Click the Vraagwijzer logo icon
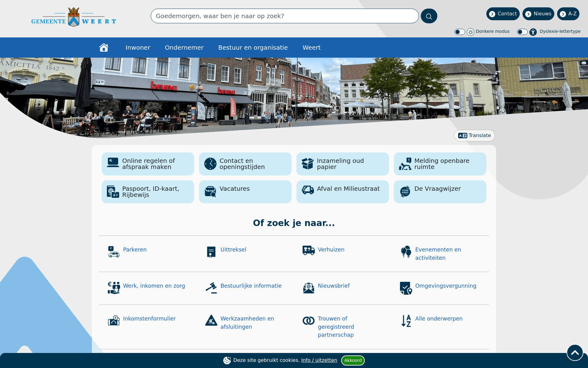Screen dimensions: 588x368 (x=405, y=192)
